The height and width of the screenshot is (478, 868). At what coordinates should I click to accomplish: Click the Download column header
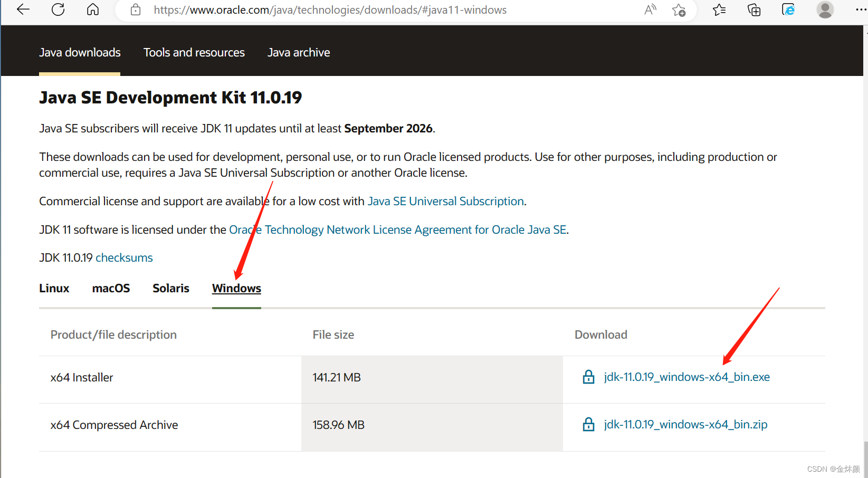(601, 334)
